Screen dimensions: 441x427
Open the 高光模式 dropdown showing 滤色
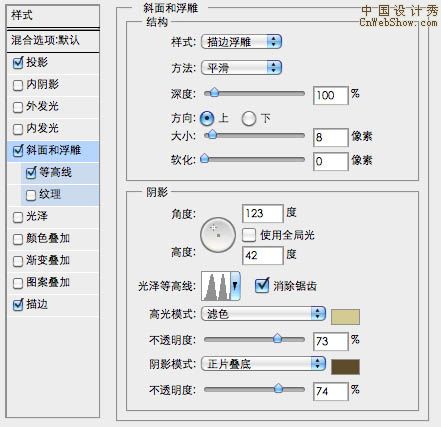[x=263, y=314]
